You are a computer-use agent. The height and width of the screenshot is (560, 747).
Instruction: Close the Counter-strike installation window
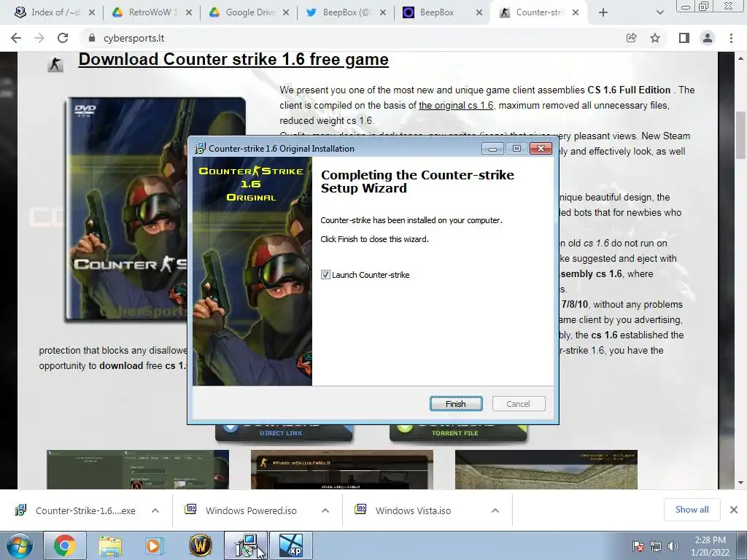pyautogui.click(x=541, y=149)
